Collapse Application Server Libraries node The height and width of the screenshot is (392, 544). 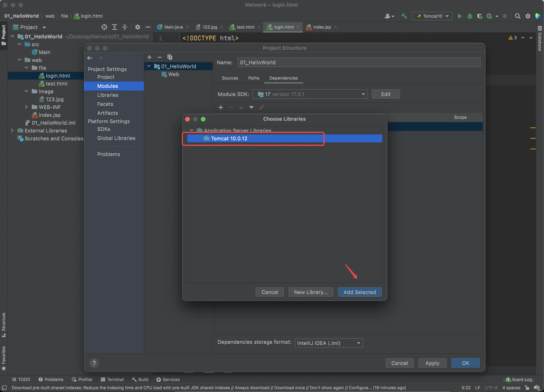tap(191, 130)
